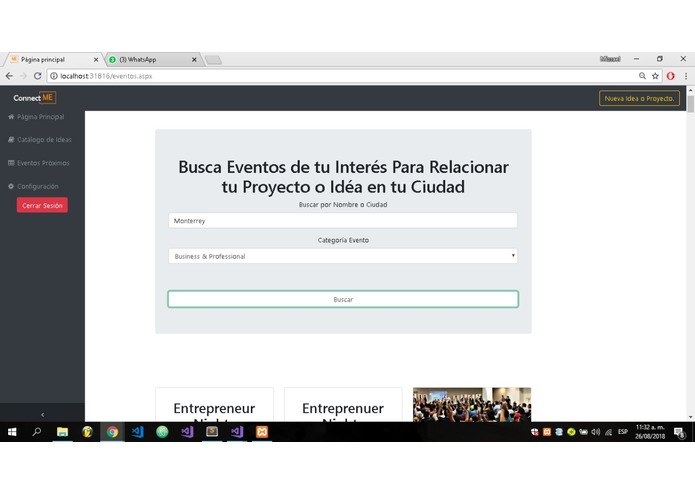
Task: Open the Opera extension icon
Action: pyautogui.click(x=671, y=76)
